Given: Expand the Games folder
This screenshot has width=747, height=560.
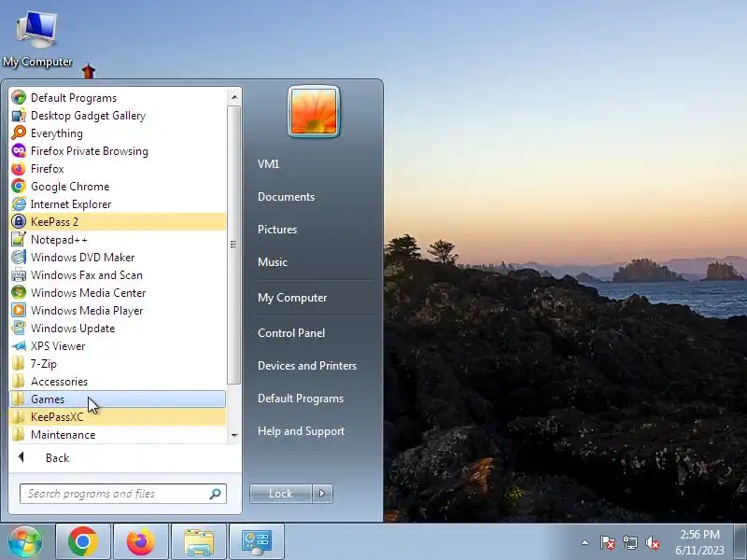Looking at the screenshot, I should pyautogui.click(x=118, y=399).
